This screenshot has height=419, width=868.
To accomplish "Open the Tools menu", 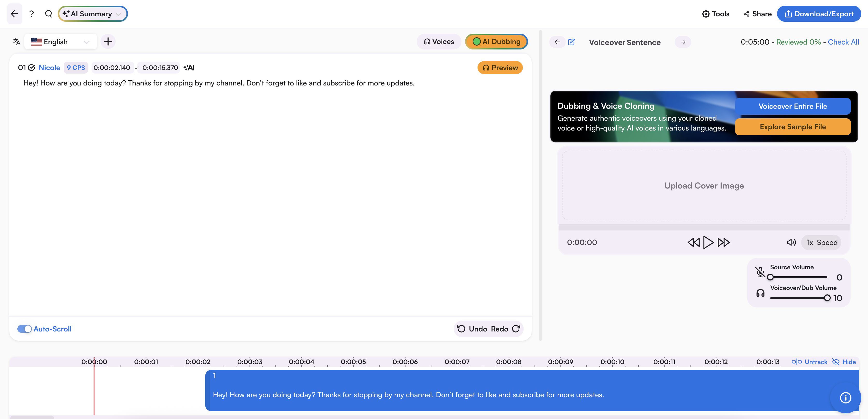I will [716, 14].
